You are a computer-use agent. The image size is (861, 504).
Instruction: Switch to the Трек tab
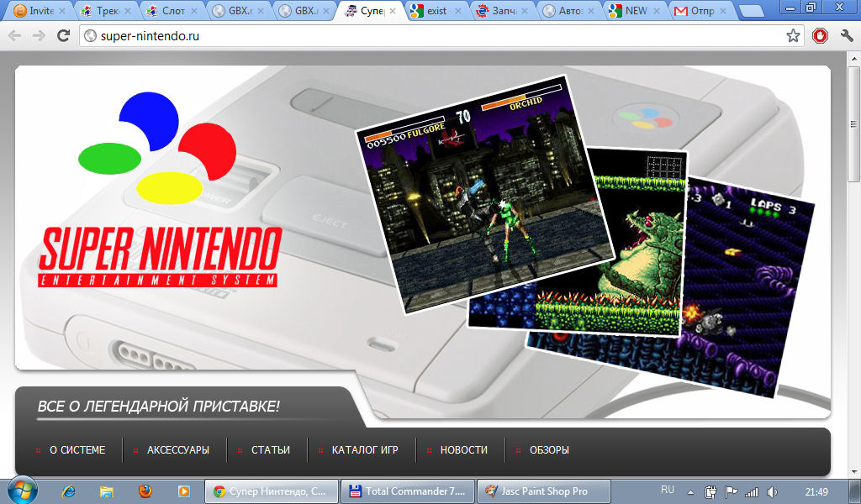coord(106,11)
